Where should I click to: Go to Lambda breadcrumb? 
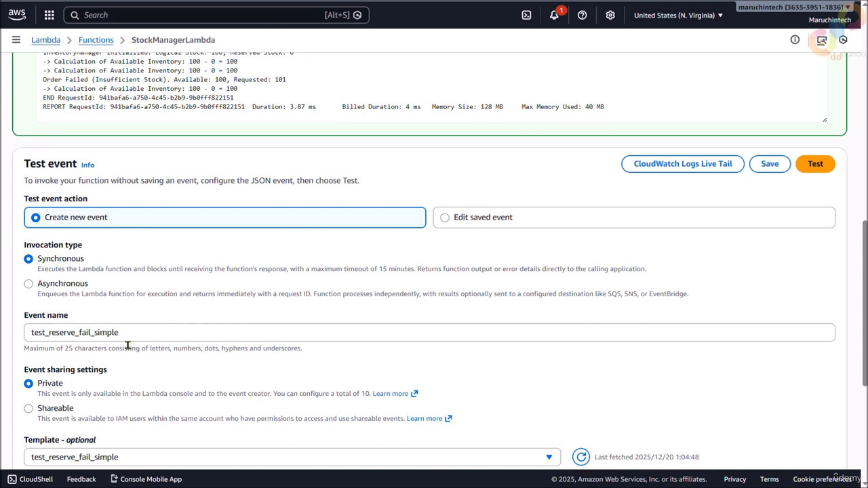45,40
